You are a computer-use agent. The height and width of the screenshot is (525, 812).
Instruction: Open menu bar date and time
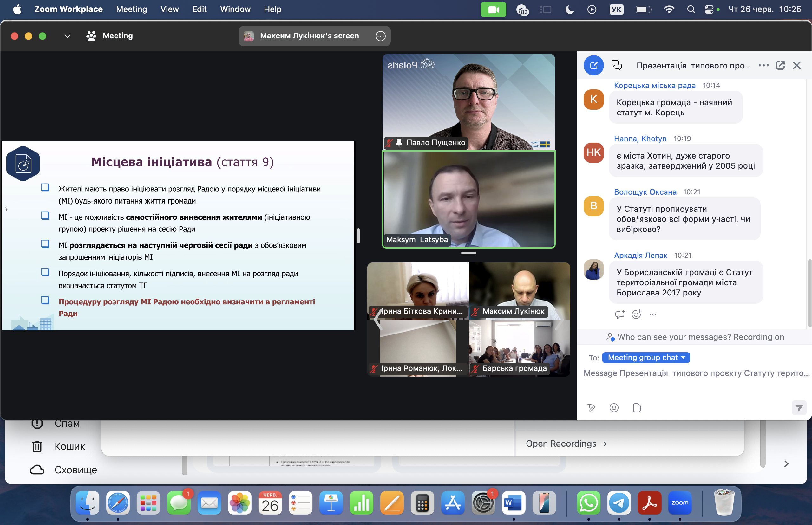click(765, 9)
